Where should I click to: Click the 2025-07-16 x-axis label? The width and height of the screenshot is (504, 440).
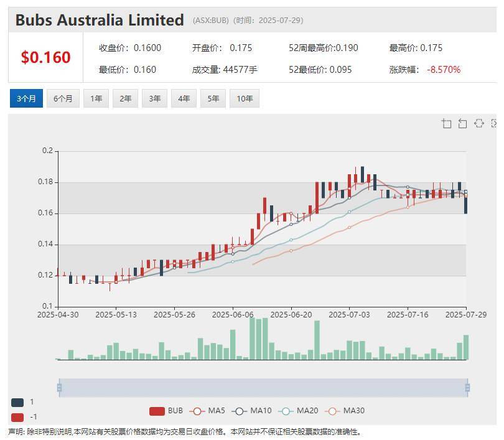pyautogui.click(x=408, y=315)
